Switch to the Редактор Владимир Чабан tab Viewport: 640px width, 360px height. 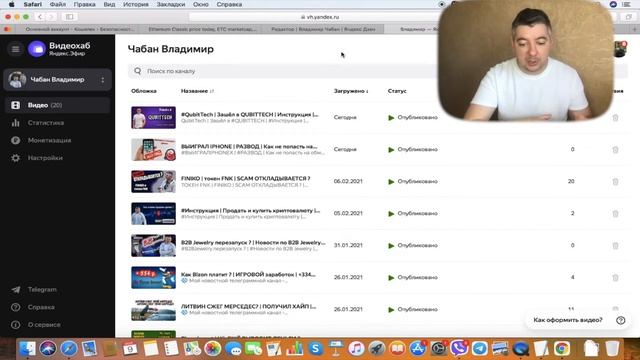tap(323, 29)
